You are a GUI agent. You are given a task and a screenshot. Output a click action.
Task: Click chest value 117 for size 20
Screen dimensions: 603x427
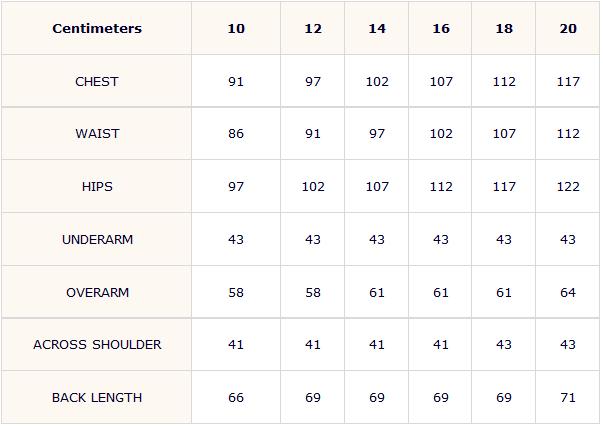pos(568,82)
